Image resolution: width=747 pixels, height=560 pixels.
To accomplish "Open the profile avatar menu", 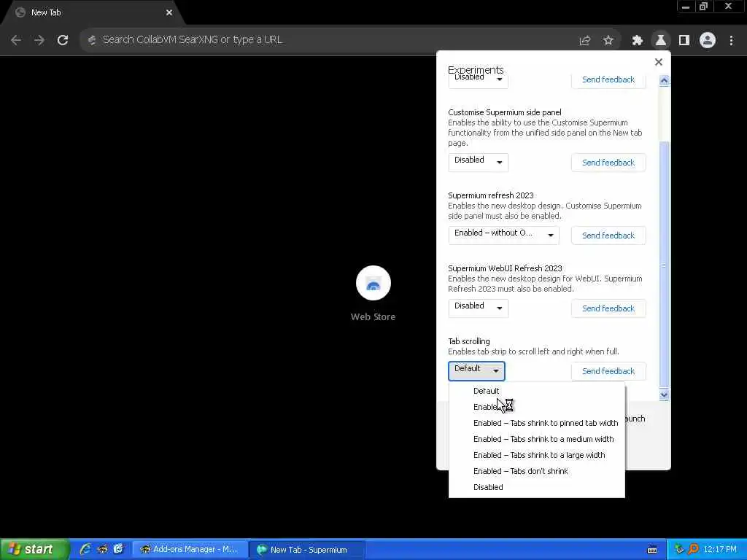I will click(x=708, y=41).
